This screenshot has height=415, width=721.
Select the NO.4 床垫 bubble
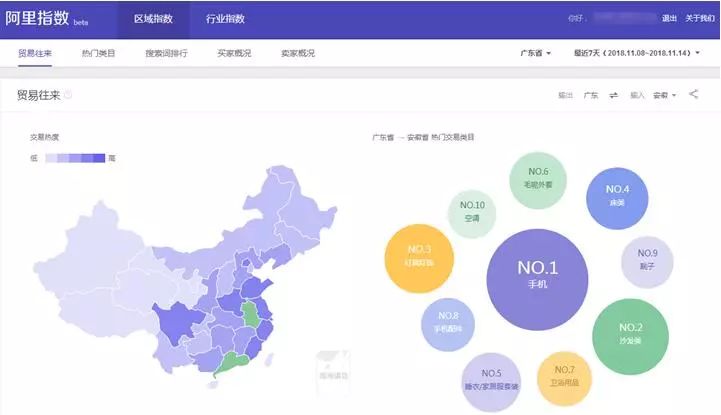point(617,195)
